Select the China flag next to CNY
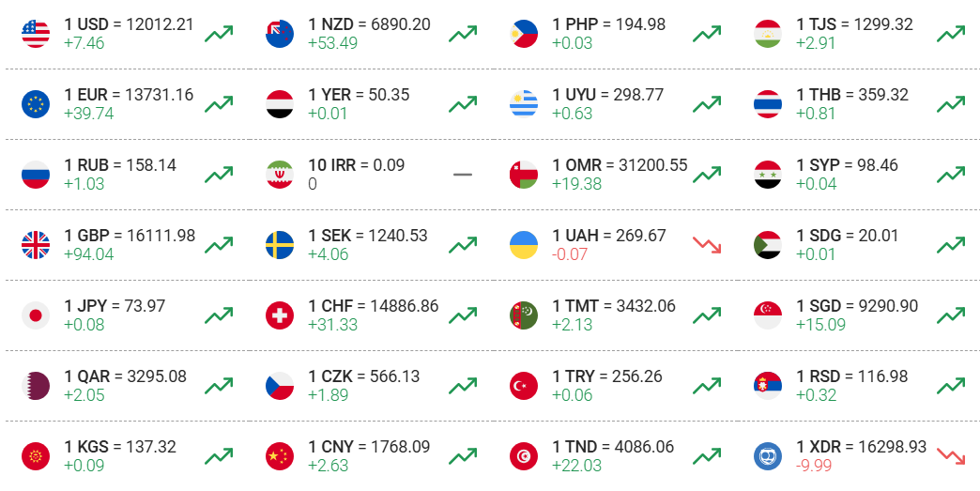 click(x=280, y=456)
